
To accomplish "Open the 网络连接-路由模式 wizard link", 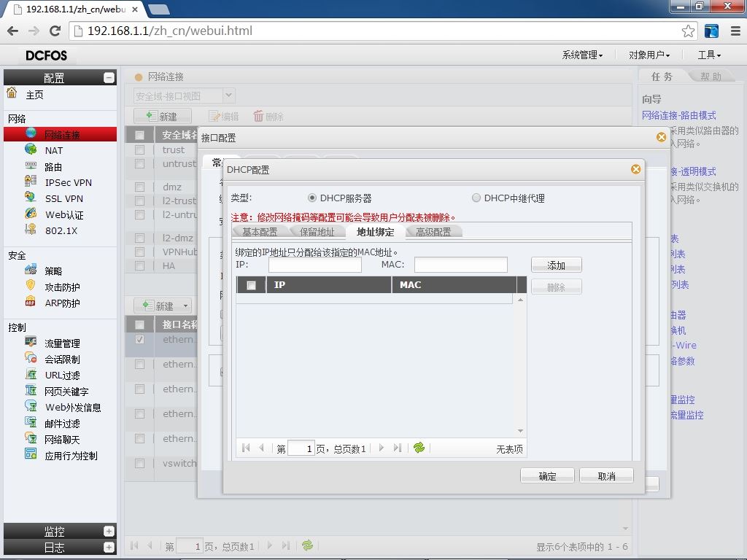I will point(678,115).
